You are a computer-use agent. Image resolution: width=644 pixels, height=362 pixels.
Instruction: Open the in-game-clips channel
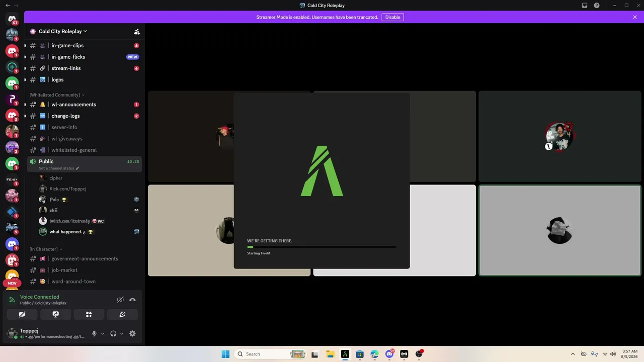(84, 45)
